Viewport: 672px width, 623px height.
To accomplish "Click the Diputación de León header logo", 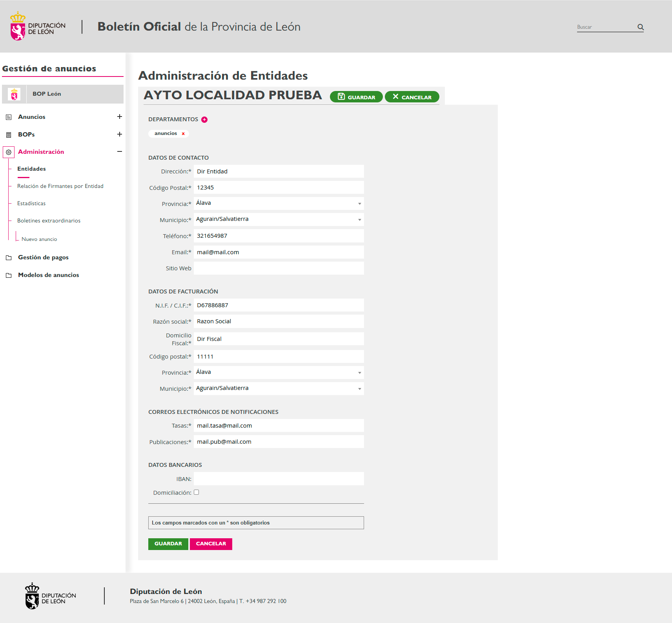I will pyautogui.click(x=38, y=27).
